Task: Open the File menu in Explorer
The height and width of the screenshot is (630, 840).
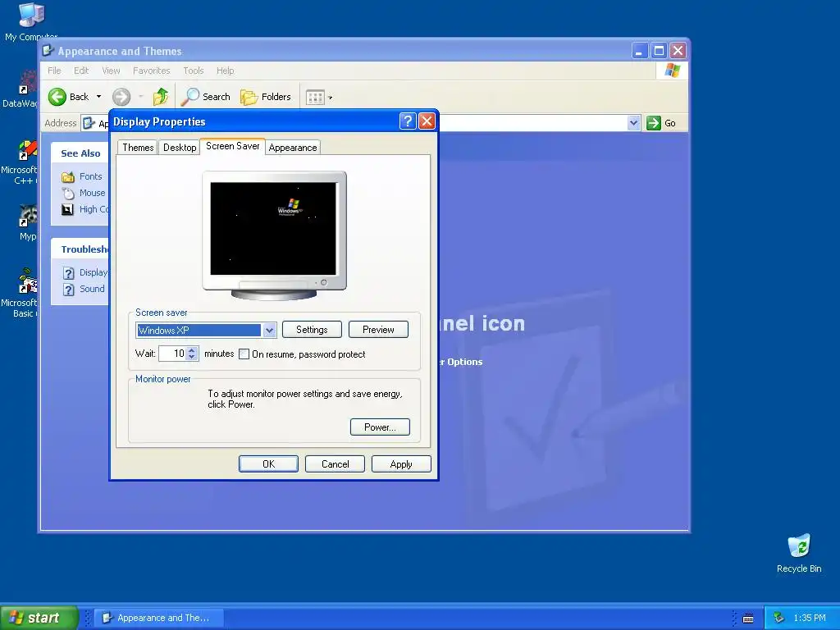Action: (54, 71)
